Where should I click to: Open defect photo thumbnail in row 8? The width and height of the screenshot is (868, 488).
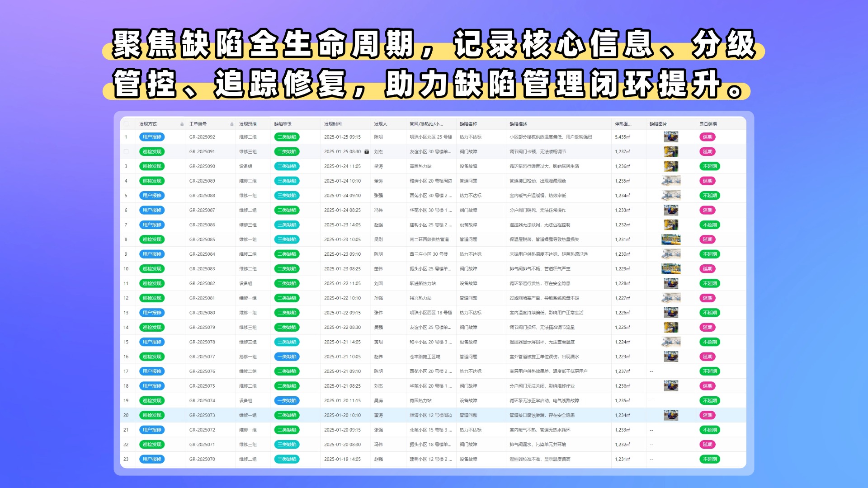[671, 239]
